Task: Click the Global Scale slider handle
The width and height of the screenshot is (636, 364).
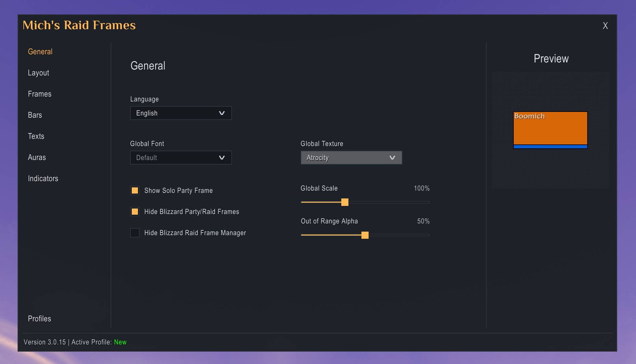Action: [x=345, y=202]
